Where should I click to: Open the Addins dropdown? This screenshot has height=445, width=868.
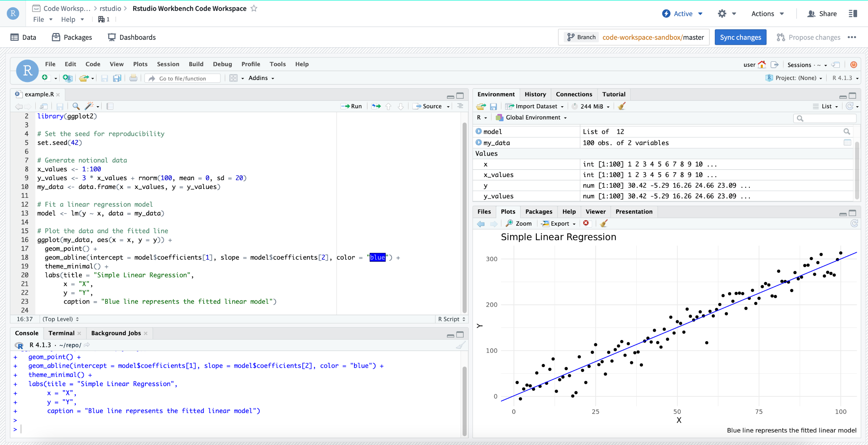261,78
